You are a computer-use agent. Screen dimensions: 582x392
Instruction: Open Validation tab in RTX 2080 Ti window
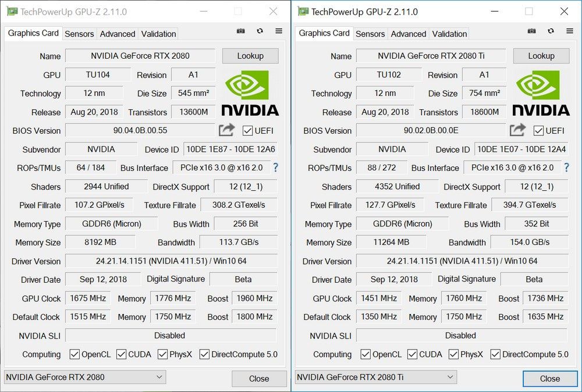449,34
